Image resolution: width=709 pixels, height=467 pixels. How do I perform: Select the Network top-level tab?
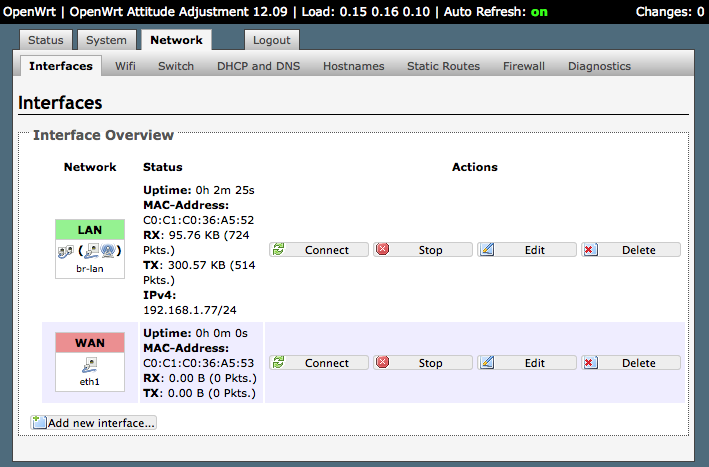pyautogui.click(x=176, y=40)
